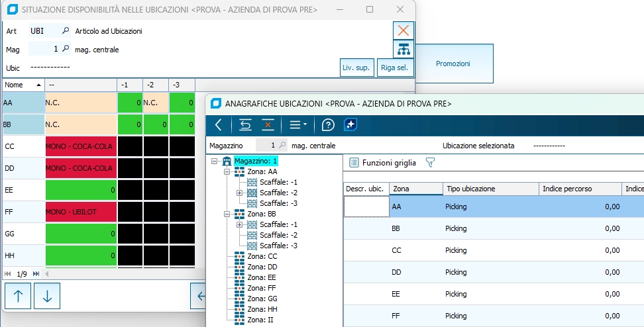Click the orange X delete toolbar icon

(x=268, y=124)
